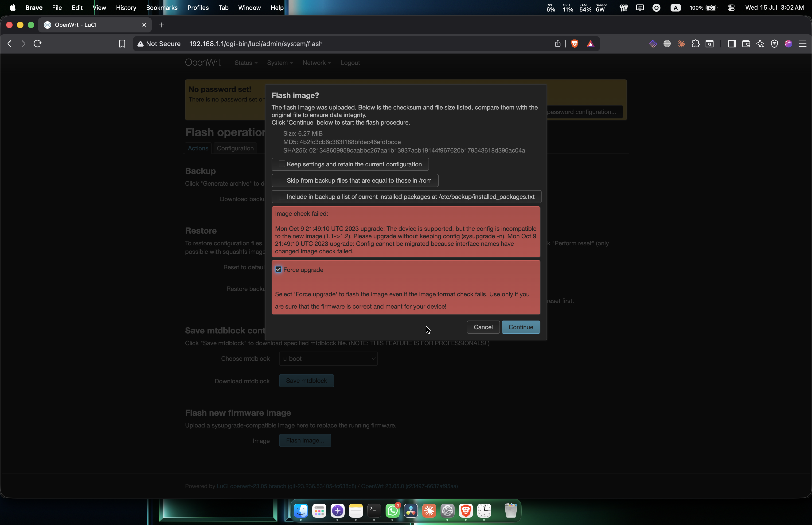Click the MD5 checksum value
The height and width of the screenshot is (525, 812).
click(x=350, y=142)
